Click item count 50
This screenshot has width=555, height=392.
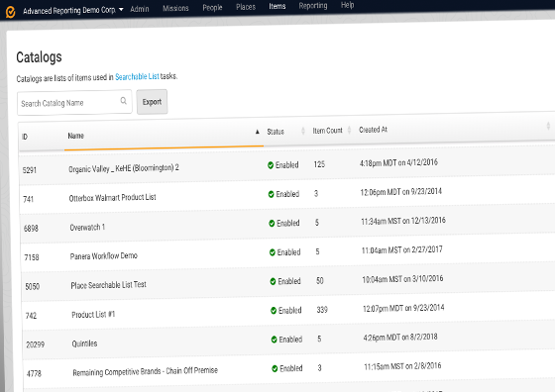pos(319,281)
